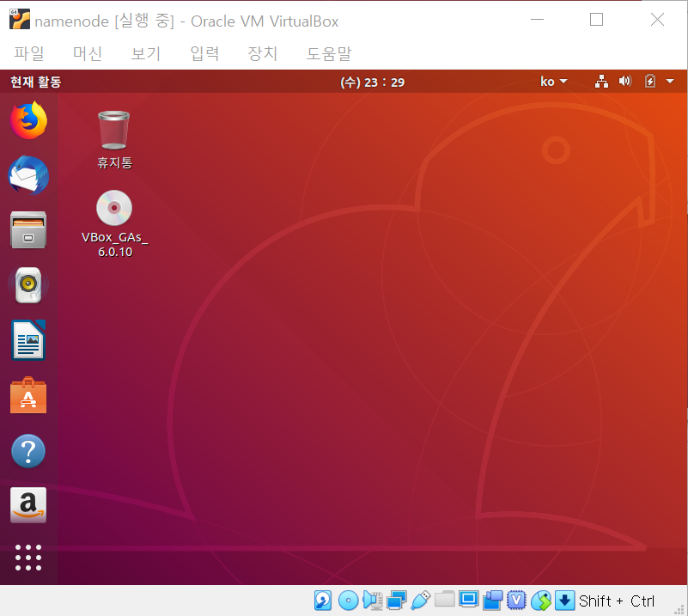Click the VirtualBox window title icon

(20, 19)
